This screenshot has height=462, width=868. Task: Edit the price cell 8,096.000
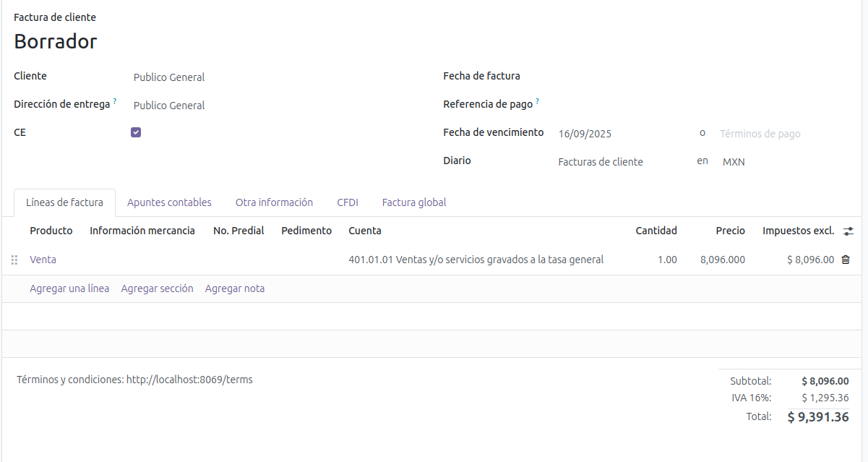[x=722, y=260]
